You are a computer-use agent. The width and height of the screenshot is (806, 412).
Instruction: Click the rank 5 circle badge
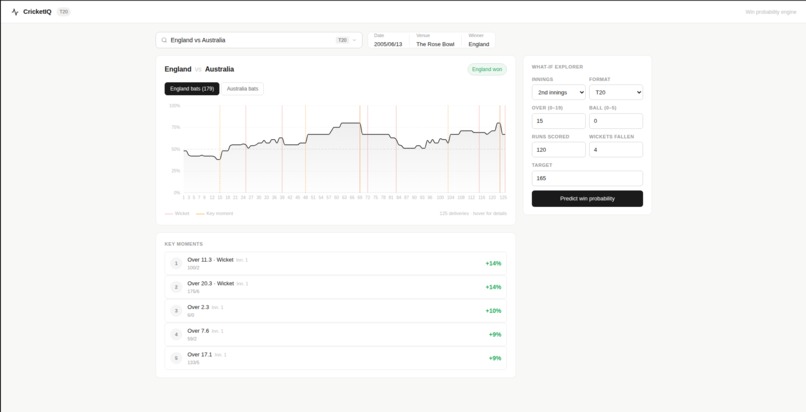click(x=176, y=358)
